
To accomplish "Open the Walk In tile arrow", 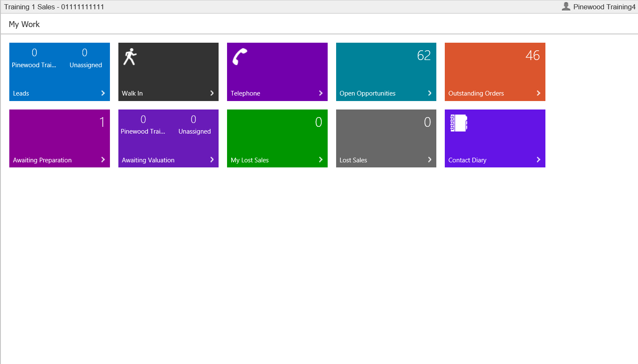I will coord(212,93).
